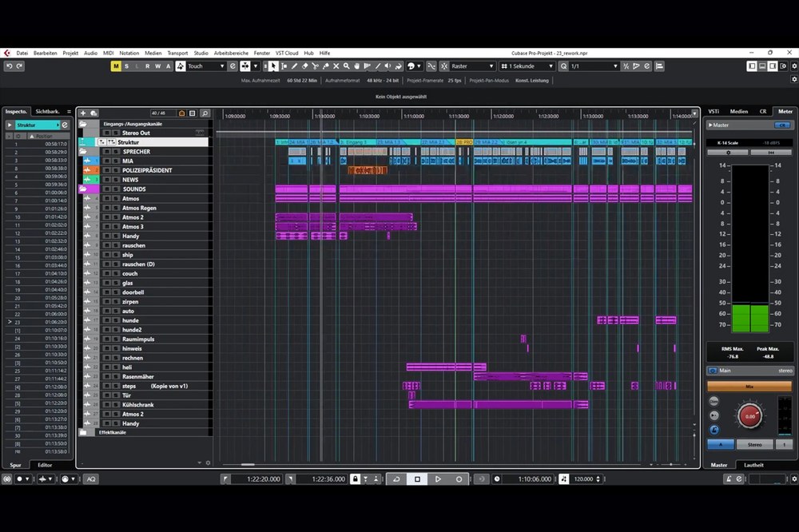The width and height of the screenshot is (799, 532).
Task: Open the Transport menu
Action: pyautogui.click(x=177, y=53)
